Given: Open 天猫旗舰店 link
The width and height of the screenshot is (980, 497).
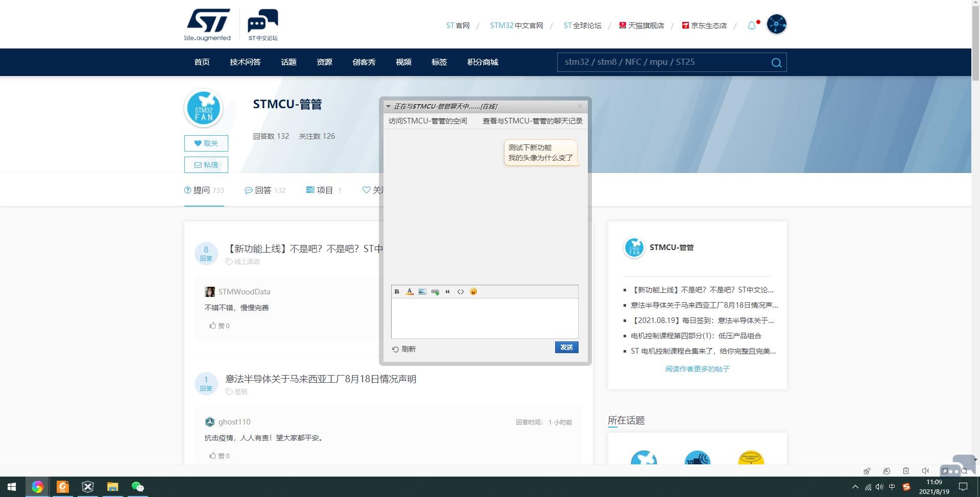Looking at the screenshot, I should [x=641, y=26].
